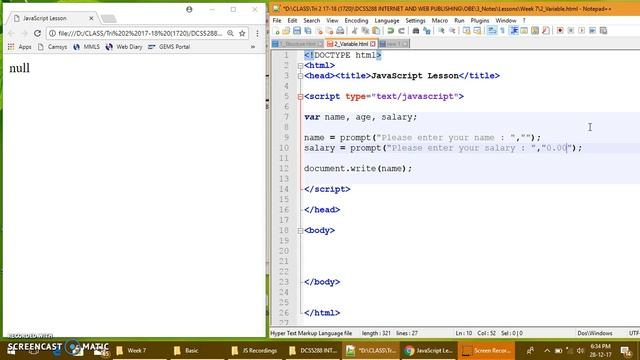This screenshot has width=640, height=360.
Task: Toggle Show all characters pilcrow icon
Action: point(502,31)
